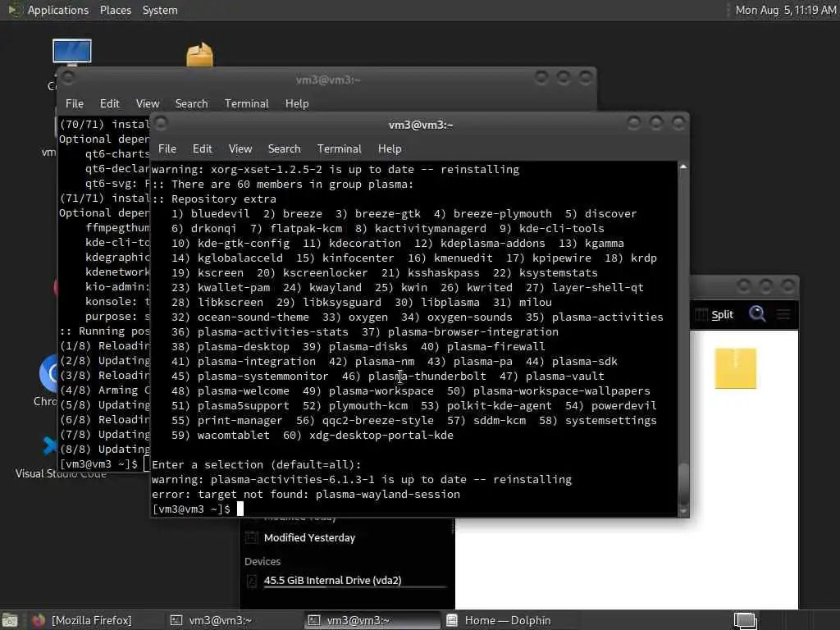Viewport: 840px width, 630px height.
Task: Click "bluedevil" package entry
Action: pyautogui.click(x=220, y=214)
